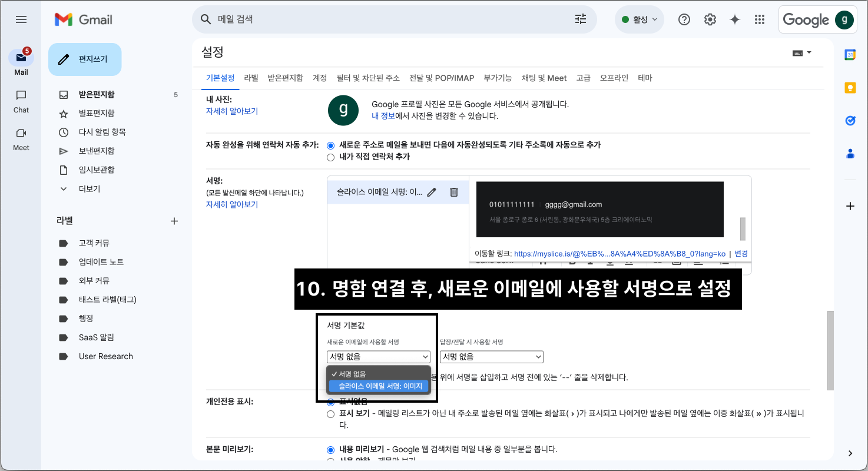Open Contacts side panel icon
The image size is (868, 471).
(850, 154)
